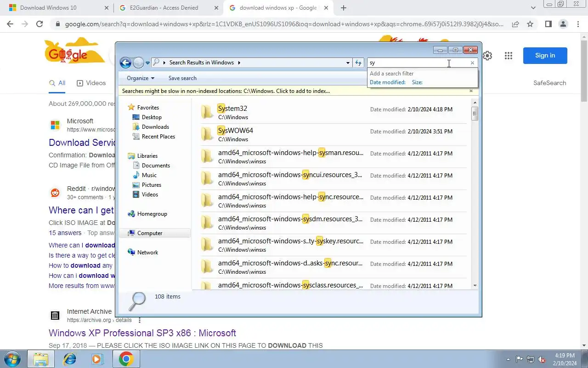
Task: Click the Explorer Forward navigation arrow
Action: pyautogui.click(x=138, y=63)
